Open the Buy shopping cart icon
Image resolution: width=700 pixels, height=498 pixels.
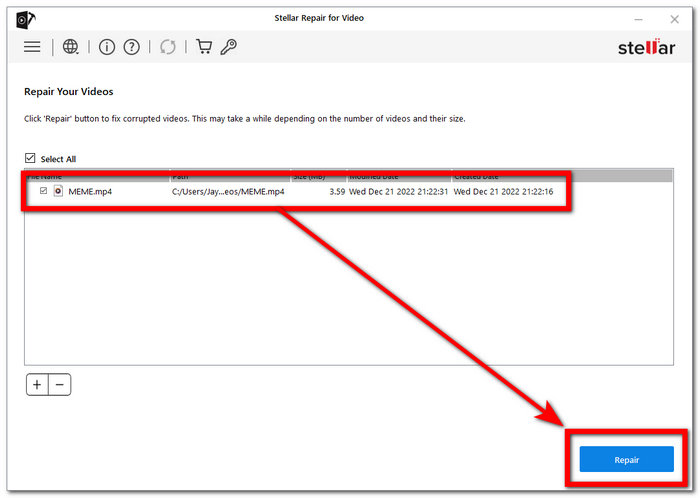pyautogui.click(x=204, y=47)
